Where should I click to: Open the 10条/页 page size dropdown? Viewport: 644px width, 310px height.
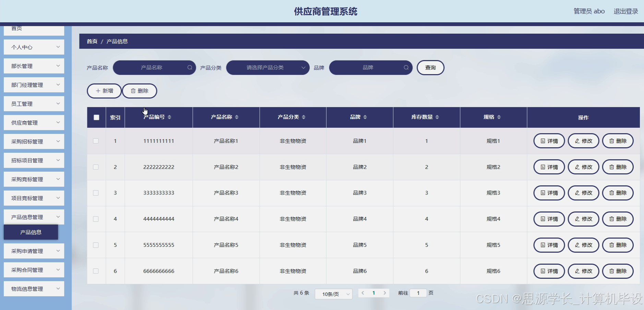(x=334, y=294)
